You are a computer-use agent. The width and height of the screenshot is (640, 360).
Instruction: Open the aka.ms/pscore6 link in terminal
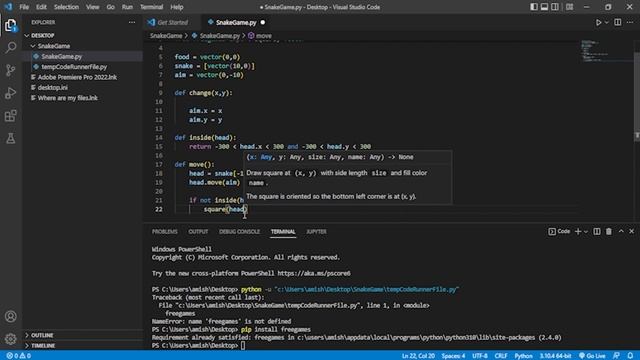point(314,273)
